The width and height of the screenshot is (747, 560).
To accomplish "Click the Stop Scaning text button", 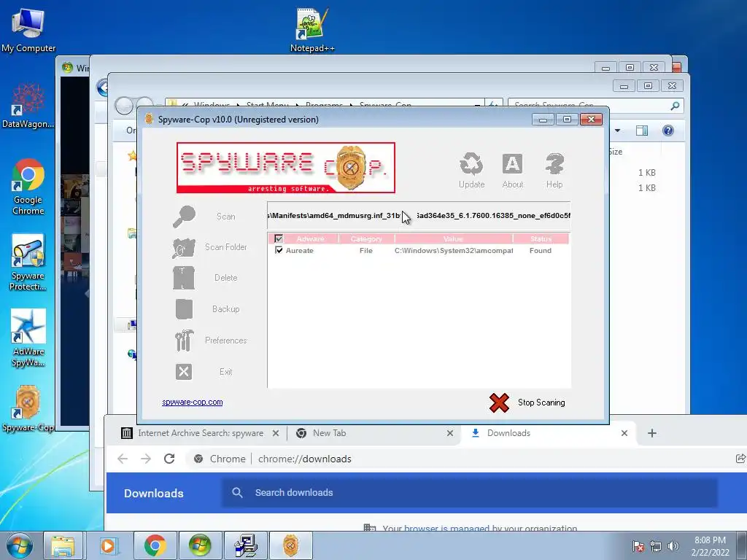I will (541, 402).
